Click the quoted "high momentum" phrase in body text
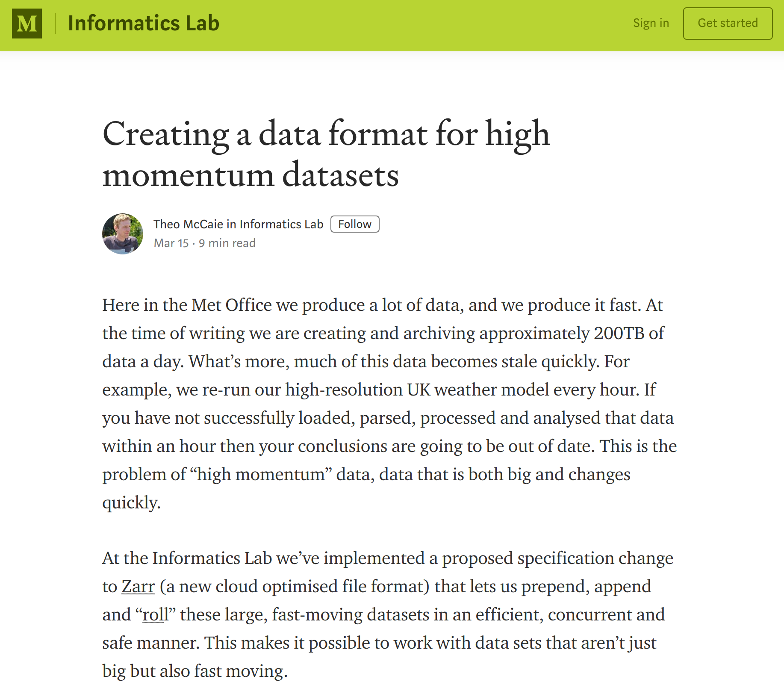The width and height of the screenshot is (784, 691). [260, 474]
